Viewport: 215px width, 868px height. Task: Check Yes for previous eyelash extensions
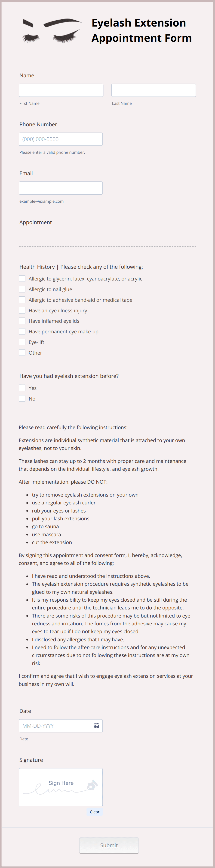coord(22,388)
